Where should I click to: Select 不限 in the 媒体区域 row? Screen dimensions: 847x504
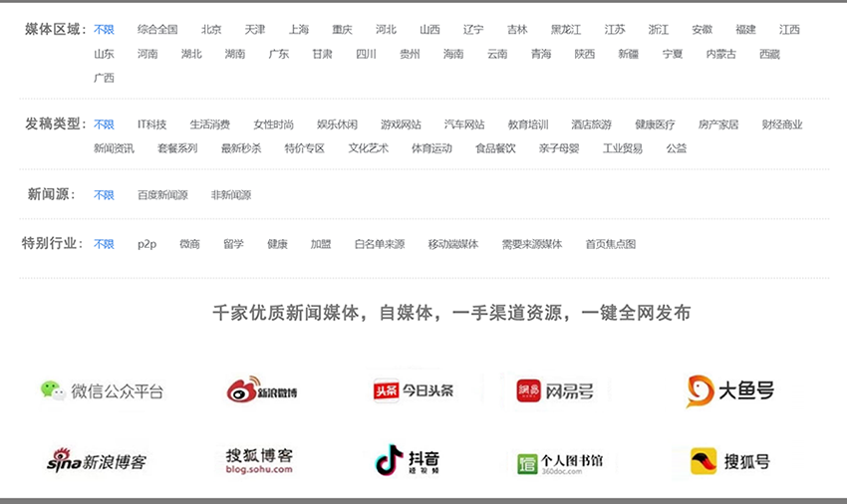pyautogui.click(x=104, y=29)
